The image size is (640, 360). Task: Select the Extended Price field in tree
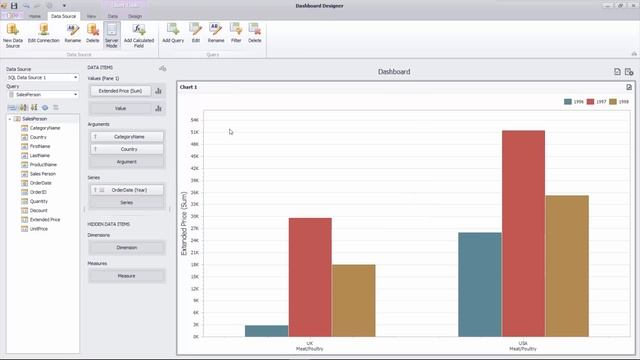[x=45, y=220]
